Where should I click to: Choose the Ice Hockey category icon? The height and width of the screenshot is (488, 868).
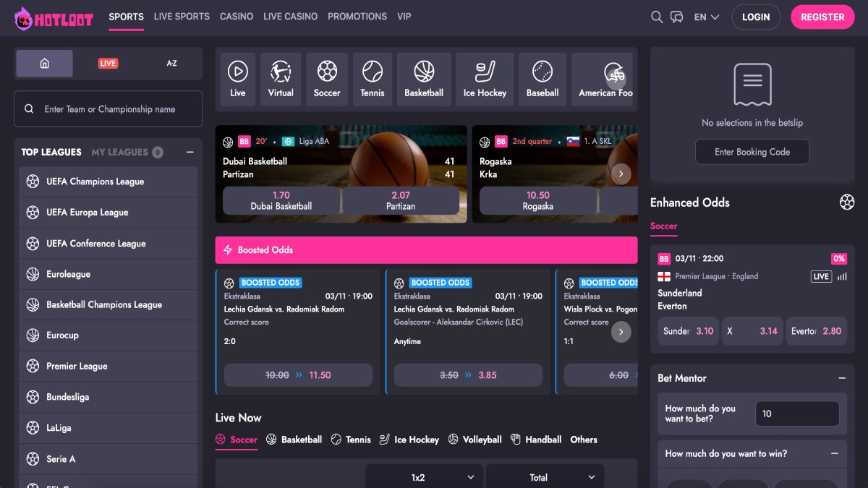coord(485,79)
